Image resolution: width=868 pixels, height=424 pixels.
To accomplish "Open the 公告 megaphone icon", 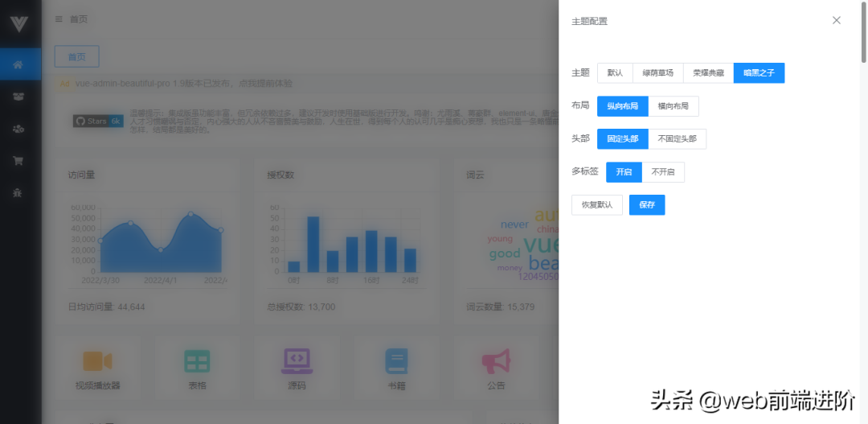I will (x=496, y=360).
